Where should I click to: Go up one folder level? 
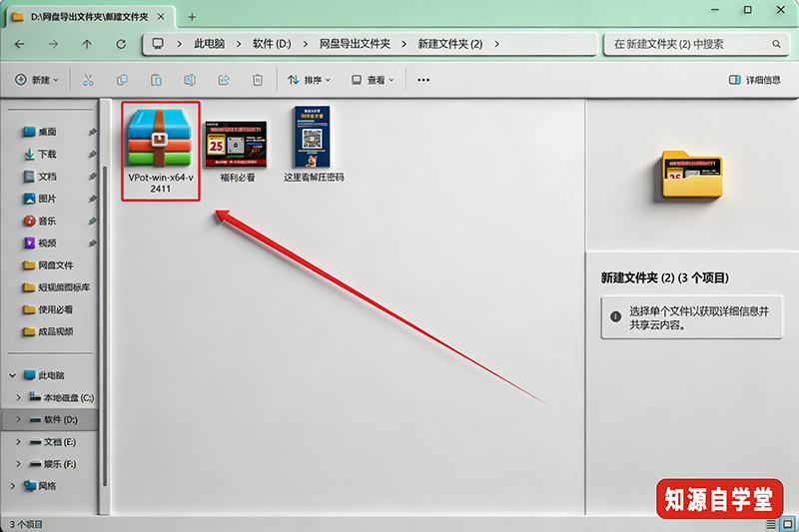(x=87, y=44)
